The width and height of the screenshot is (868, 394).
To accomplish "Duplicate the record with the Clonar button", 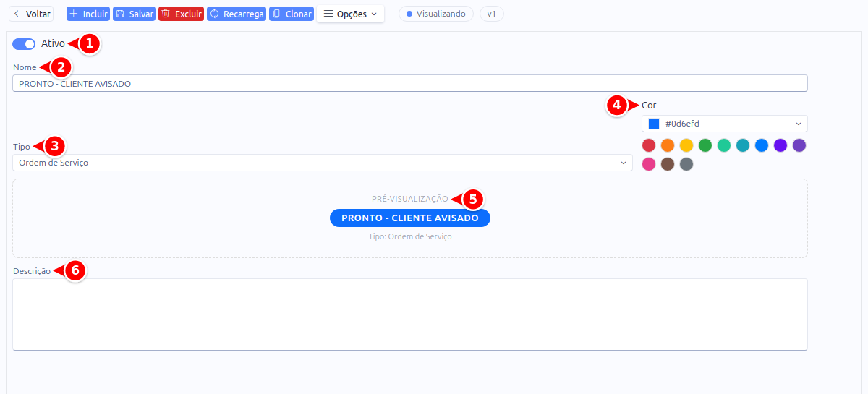I will (292, 14).
